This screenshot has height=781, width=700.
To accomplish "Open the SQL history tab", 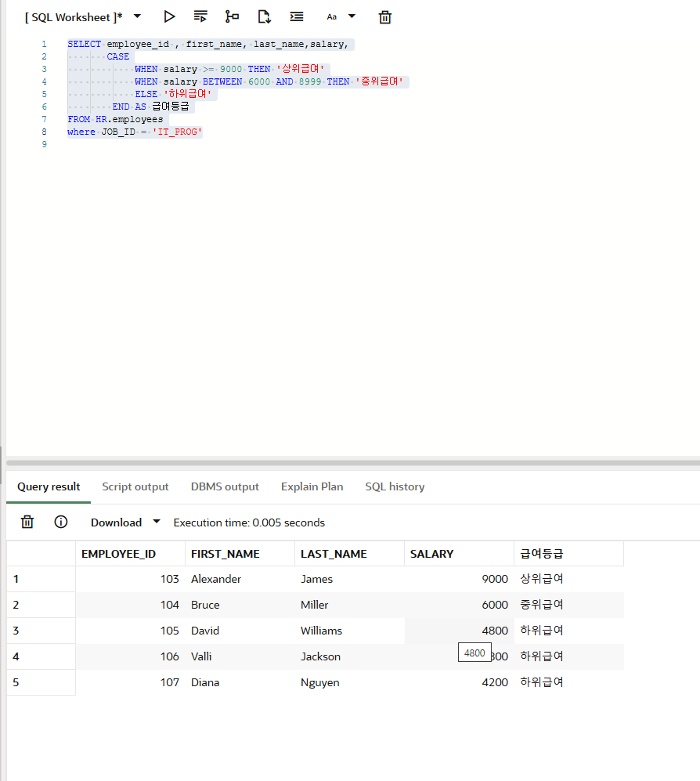I will tap(395, 486).
